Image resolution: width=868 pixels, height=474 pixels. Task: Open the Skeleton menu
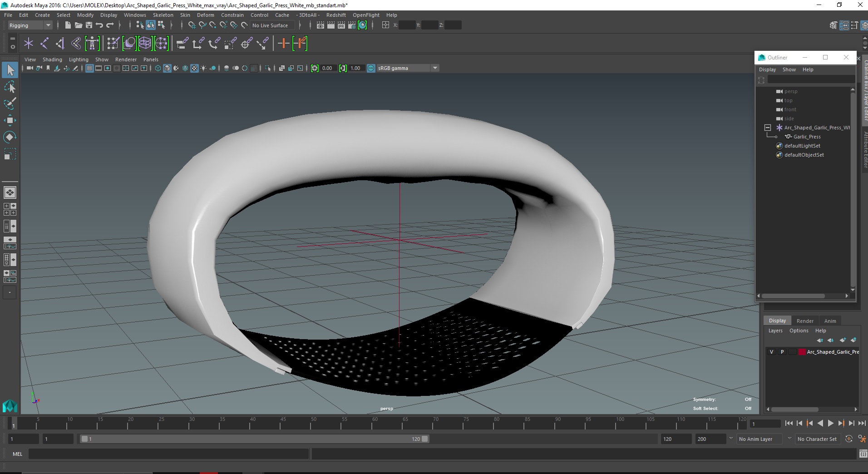[x=163, y=15]
